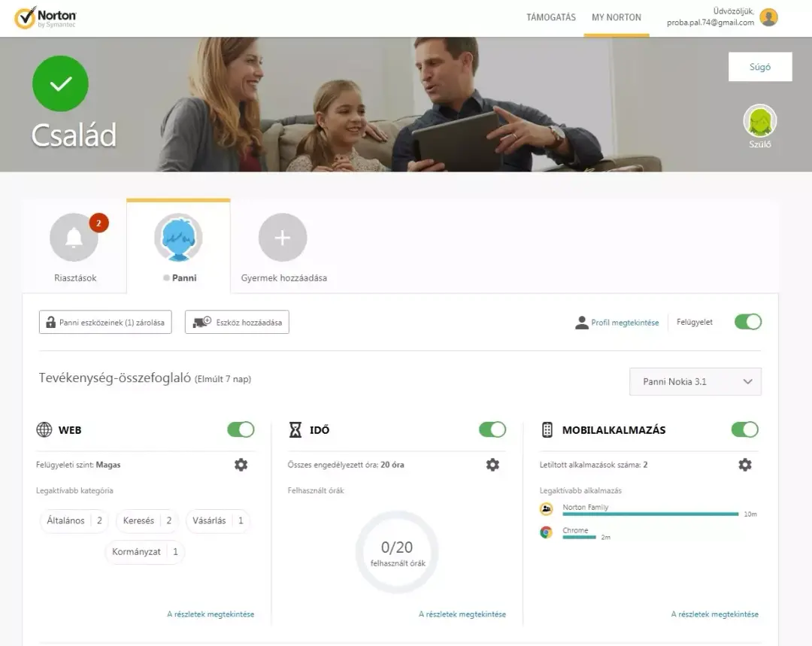This screenshot has width=812, height=646.
Task: Click the 0/20 felhasznált órák gauge
Action: point(397,552)
